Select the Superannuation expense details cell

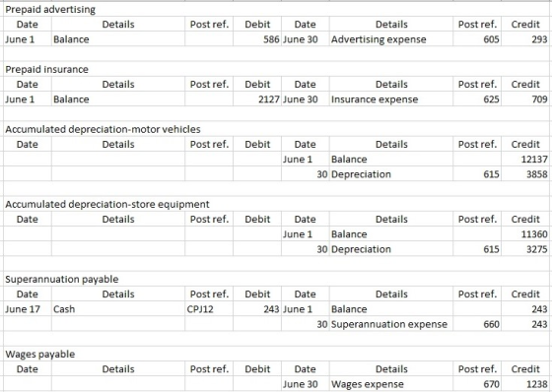391,324
